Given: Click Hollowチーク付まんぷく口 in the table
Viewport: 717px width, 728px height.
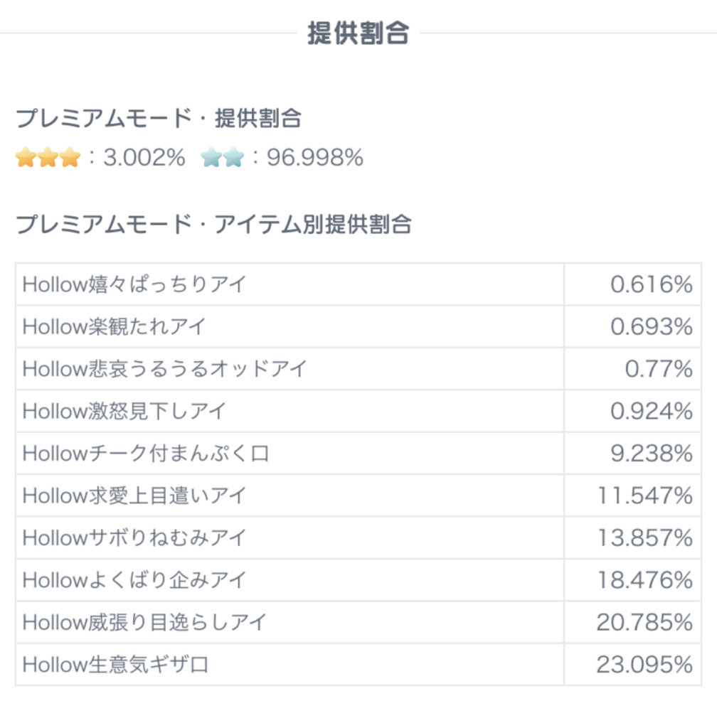Looking at the screenshot, I should pyautogui.click(x=145, y=454).
